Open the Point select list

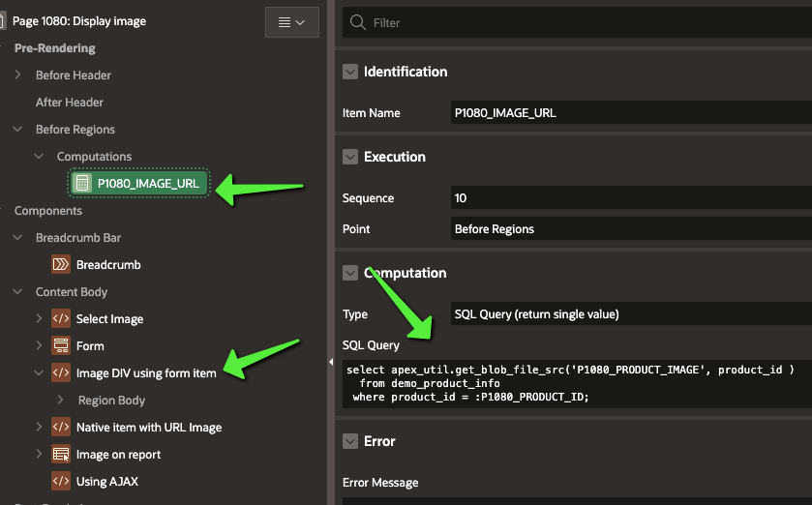(631, 229)
